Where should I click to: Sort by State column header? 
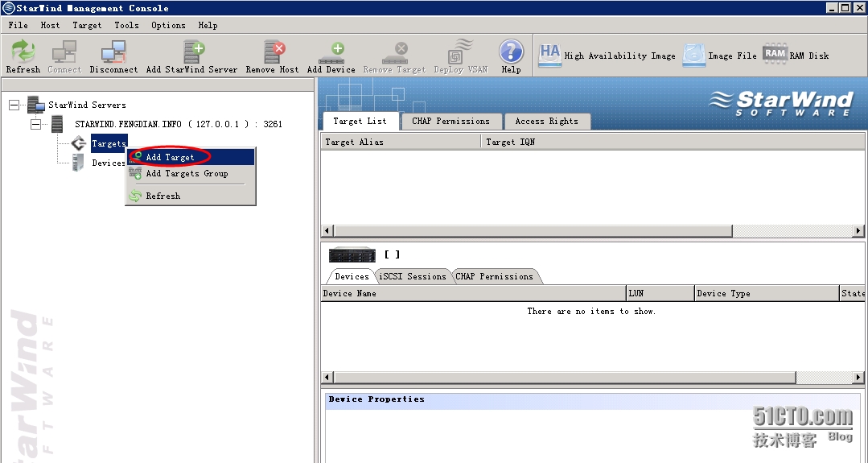coord(853,294)
